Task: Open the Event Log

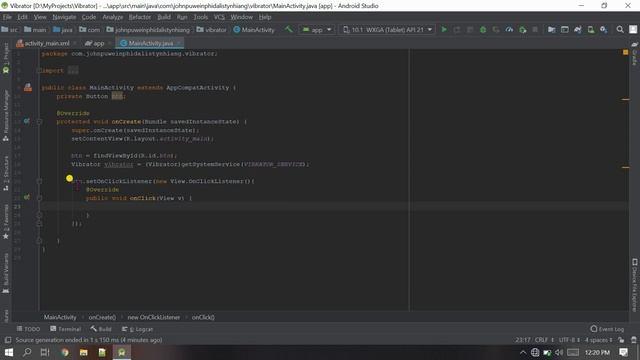Action: [x=607, y=329]
